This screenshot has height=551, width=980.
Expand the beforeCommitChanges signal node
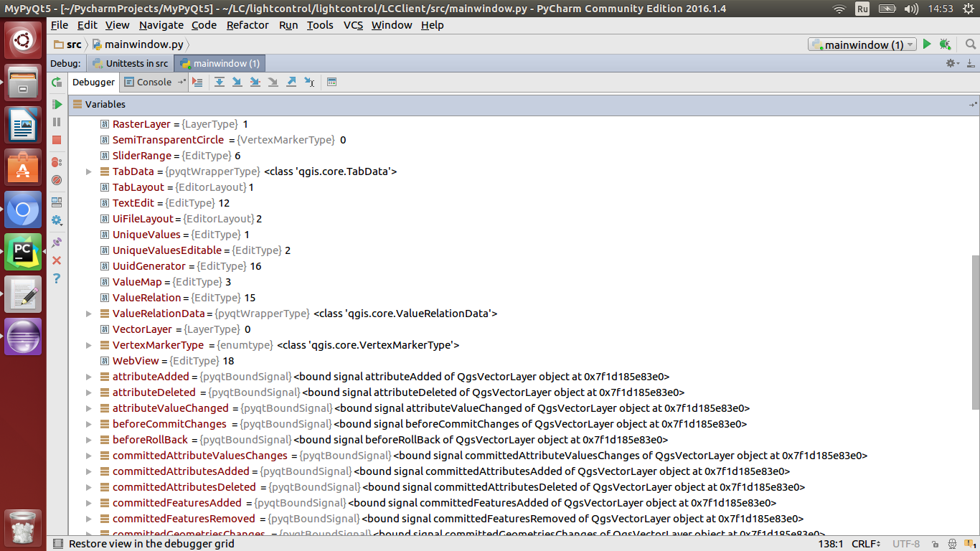click(89, 424)
